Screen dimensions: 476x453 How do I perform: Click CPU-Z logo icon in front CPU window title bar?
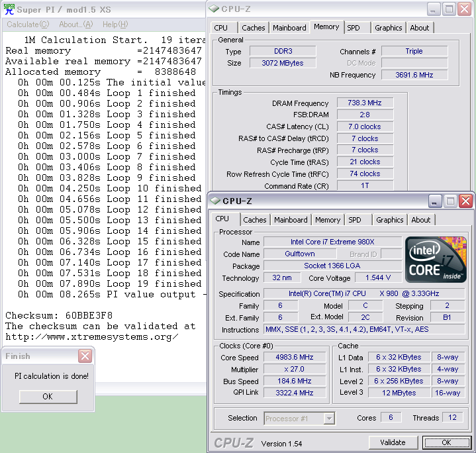[215, 201]
